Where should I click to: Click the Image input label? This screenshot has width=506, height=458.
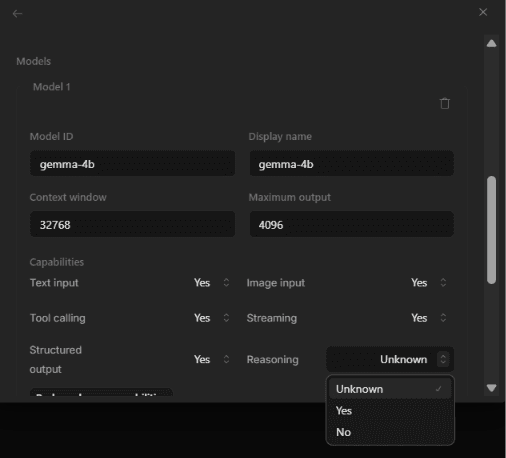click(276, 283)
